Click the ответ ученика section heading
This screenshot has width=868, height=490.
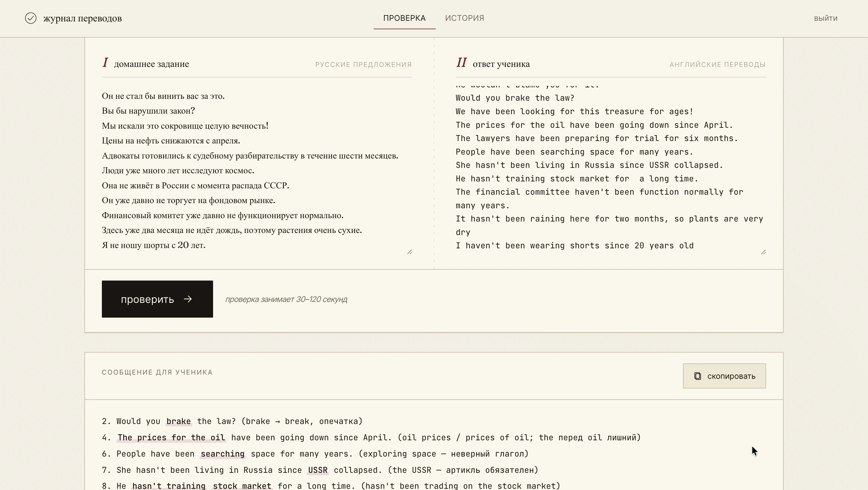pos(501,64)
